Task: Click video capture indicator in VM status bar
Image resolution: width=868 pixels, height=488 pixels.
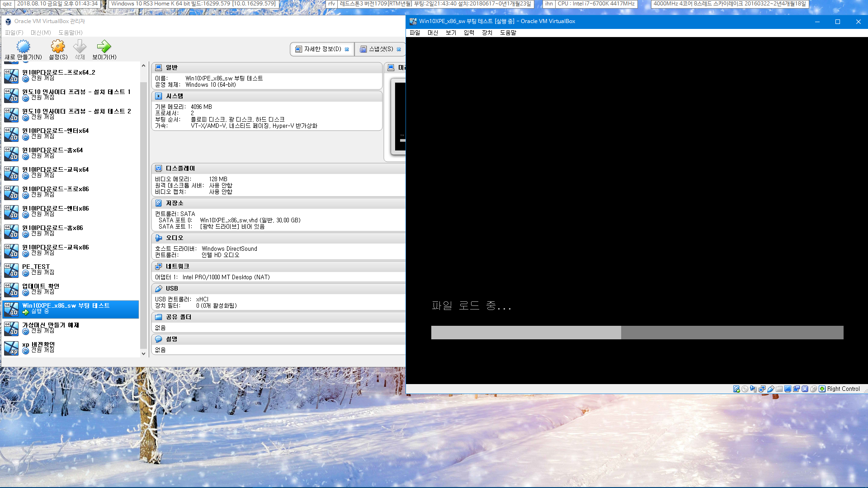Action: pyautogui.click(x=796, y=389)
